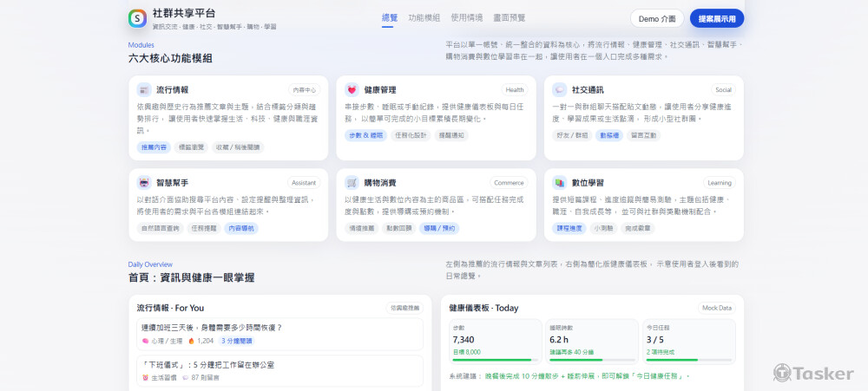Select the 導購 / 預約 tag chip

point(439,228)
